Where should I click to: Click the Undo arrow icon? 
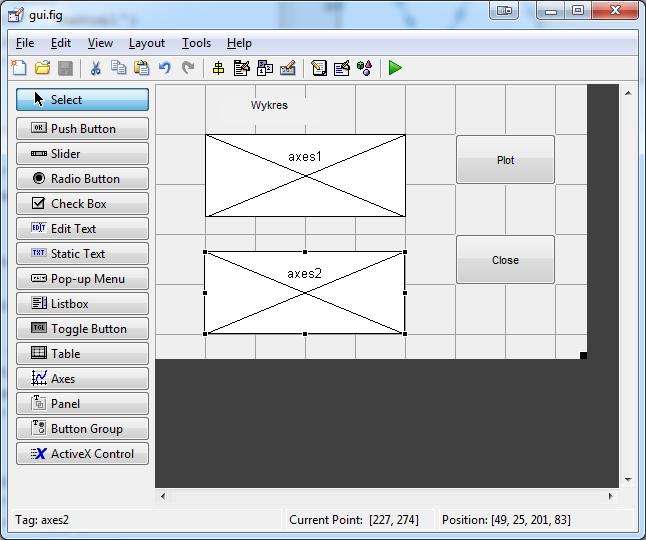point(165,68)
